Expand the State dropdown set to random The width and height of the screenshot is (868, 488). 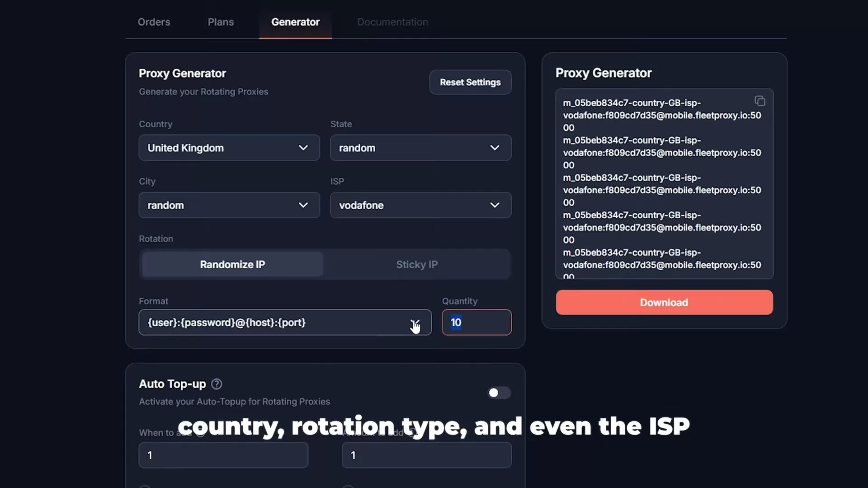point(420,148)
